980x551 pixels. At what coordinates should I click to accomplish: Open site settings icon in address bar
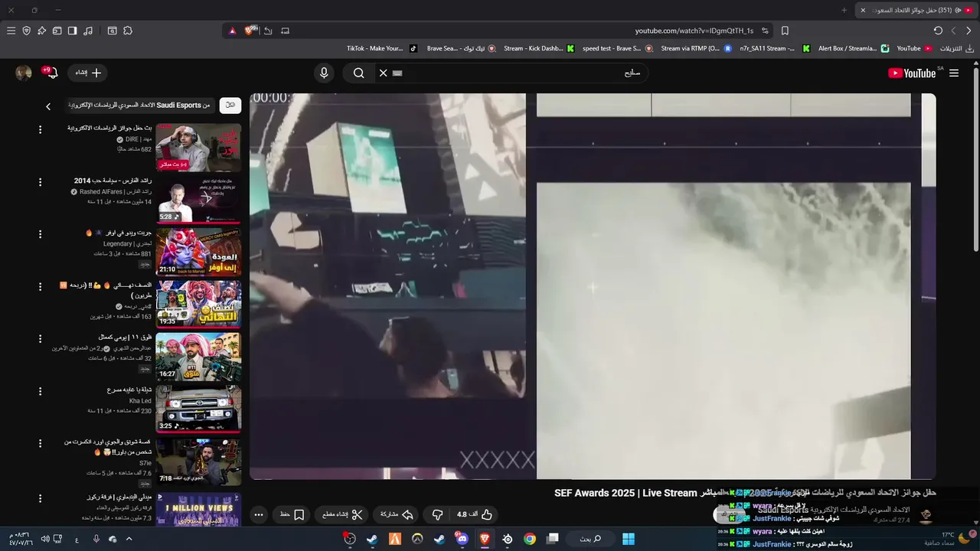[764, 31]
